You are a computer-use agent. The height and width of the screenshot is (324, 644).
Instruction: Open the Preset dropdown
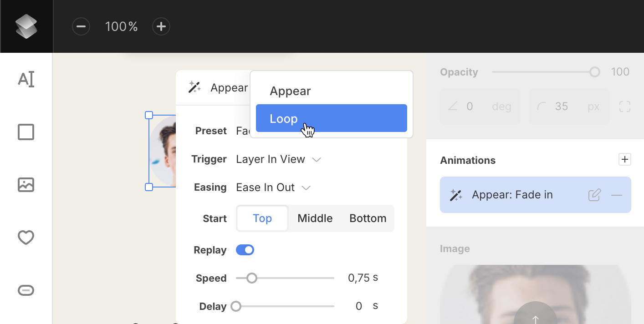(x=244, y=131)
